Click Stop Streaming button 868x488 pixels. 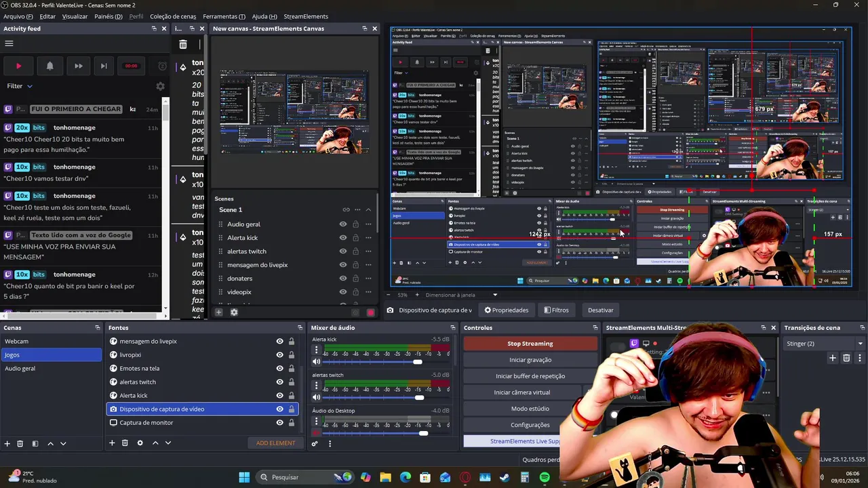(x=530, y=344)
